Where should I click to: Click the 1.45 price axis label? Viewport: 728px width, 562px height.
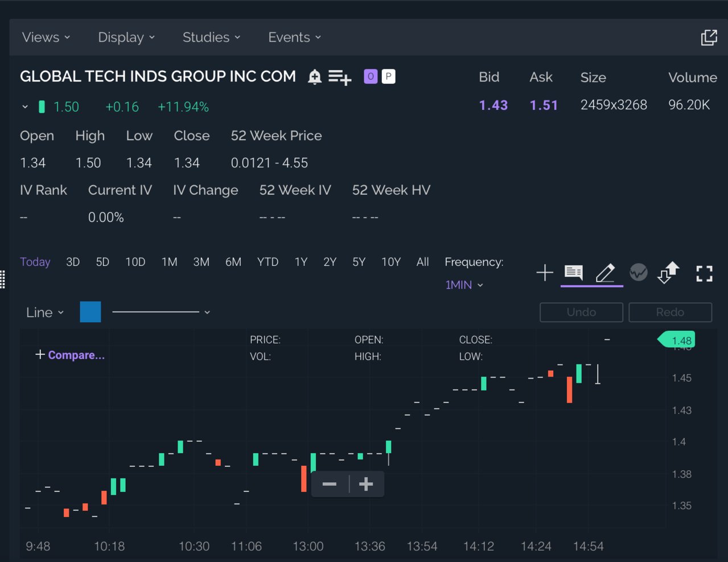click(x=682, y=378)
